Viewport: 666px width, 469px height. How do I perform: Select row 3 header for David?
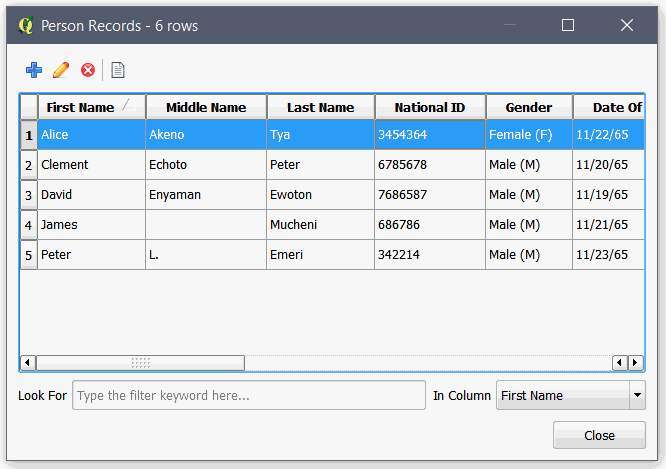28,195
